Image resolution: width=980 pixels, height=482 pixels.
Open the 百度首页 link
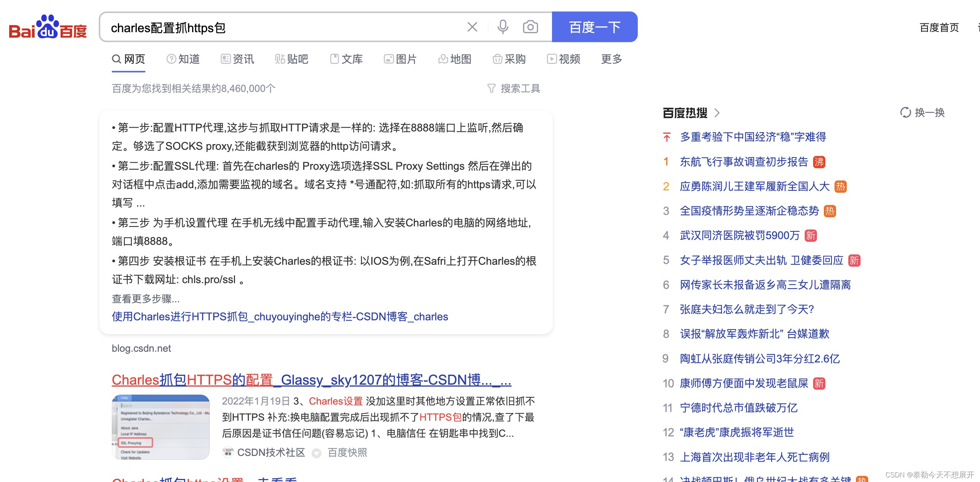[x=939, y=27]
